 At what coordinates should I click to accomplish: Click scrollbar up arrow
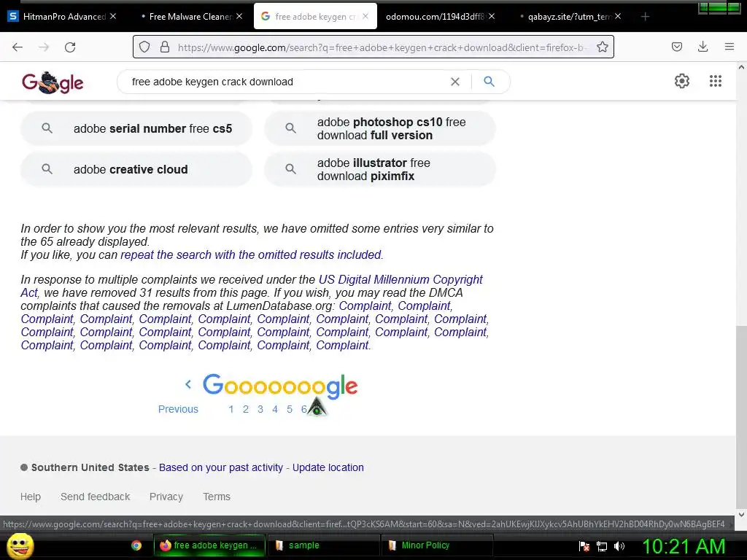click(741, 67)
